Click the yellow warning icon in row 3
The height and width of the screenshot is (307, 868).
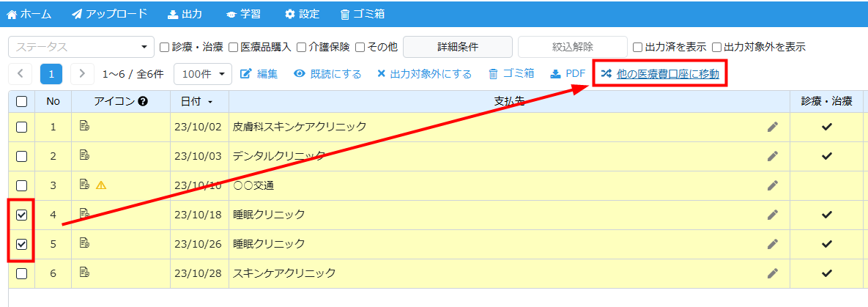click(x=101, y=185)
